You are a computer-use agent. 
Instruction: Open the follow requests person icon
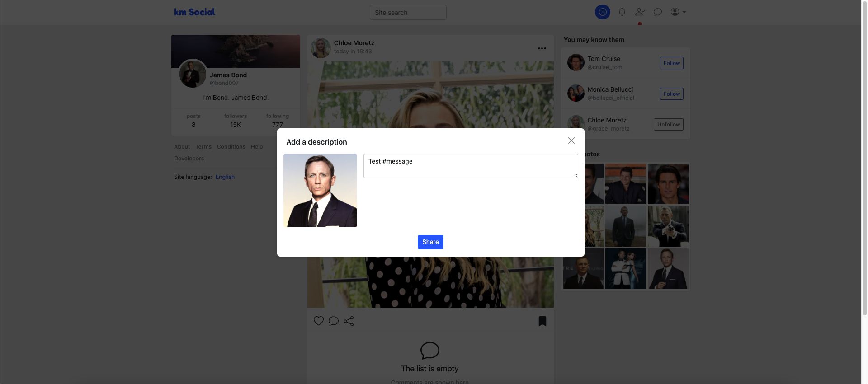tap(640, 12)
